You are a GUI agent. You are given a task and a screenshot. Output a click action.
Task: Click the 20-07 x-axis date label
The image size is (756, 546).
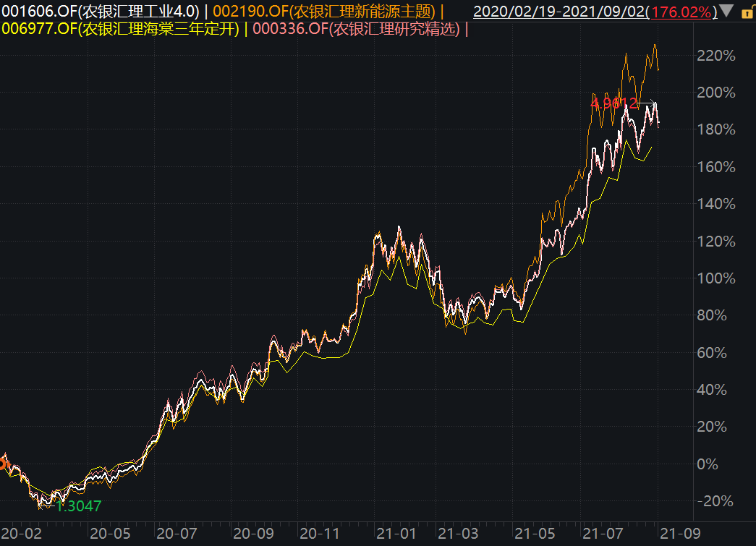click(177, 534)
